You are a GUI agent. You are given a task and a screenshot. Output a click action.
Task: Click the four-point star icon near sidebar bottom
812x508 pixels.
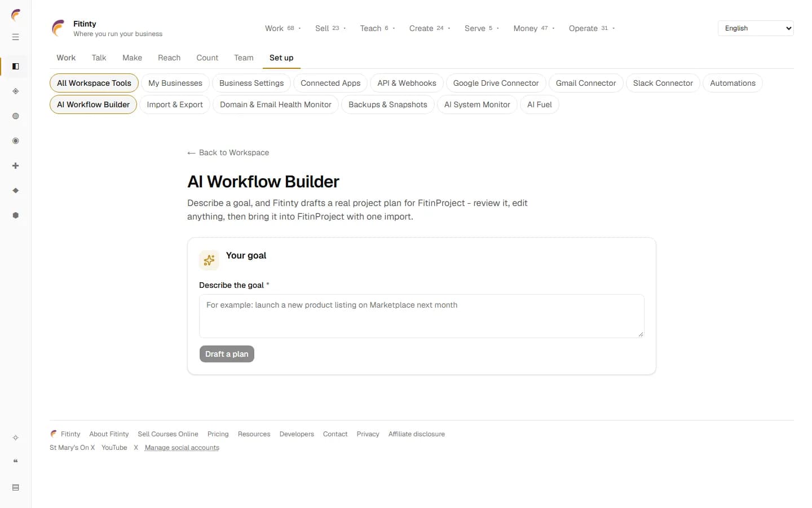(x=16, y=438)
